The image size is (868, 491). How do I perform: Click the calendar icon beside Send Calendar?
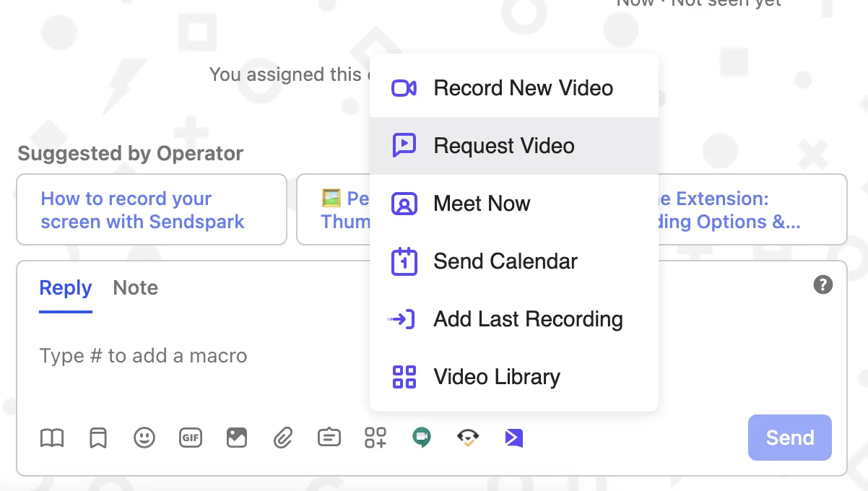404,261
